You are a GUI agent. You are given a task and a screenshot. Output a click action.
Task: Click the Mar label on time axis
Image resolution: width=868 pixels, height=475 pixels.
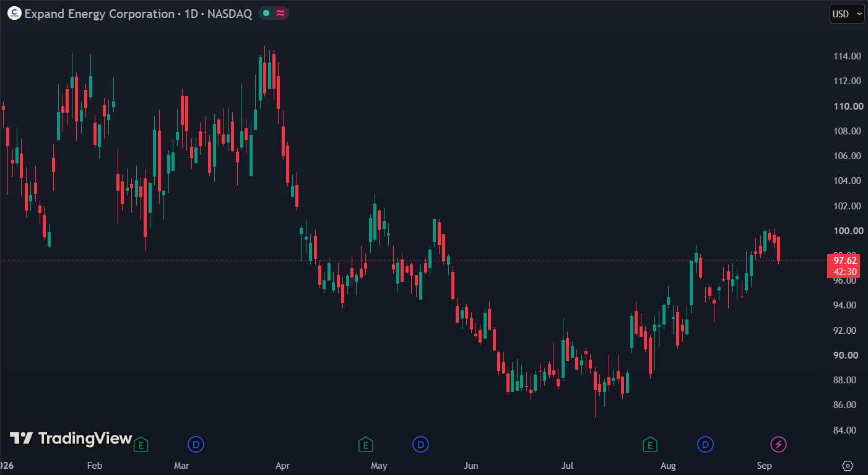[181, 466]
